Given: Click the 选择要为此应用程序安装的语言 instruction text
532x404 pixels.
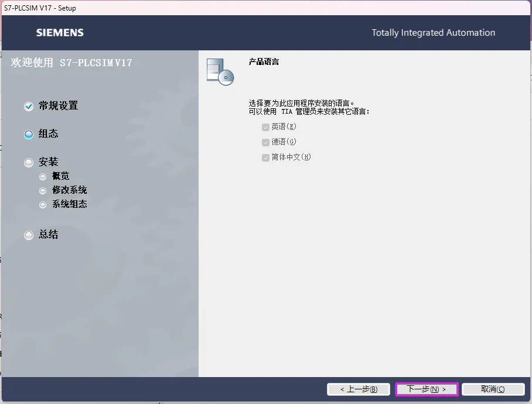Looking at the screenshot, I should click(x=302, y=103).
